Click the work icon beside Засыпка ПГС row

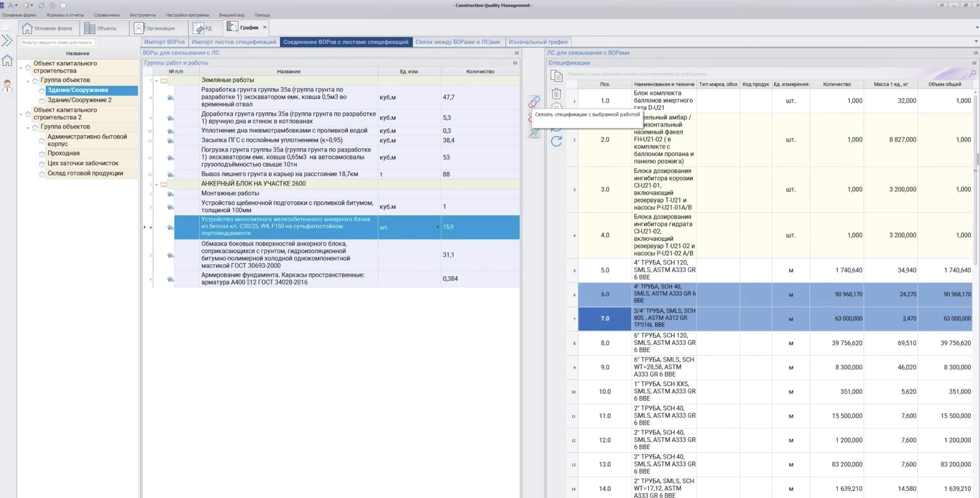click(170, 141)
